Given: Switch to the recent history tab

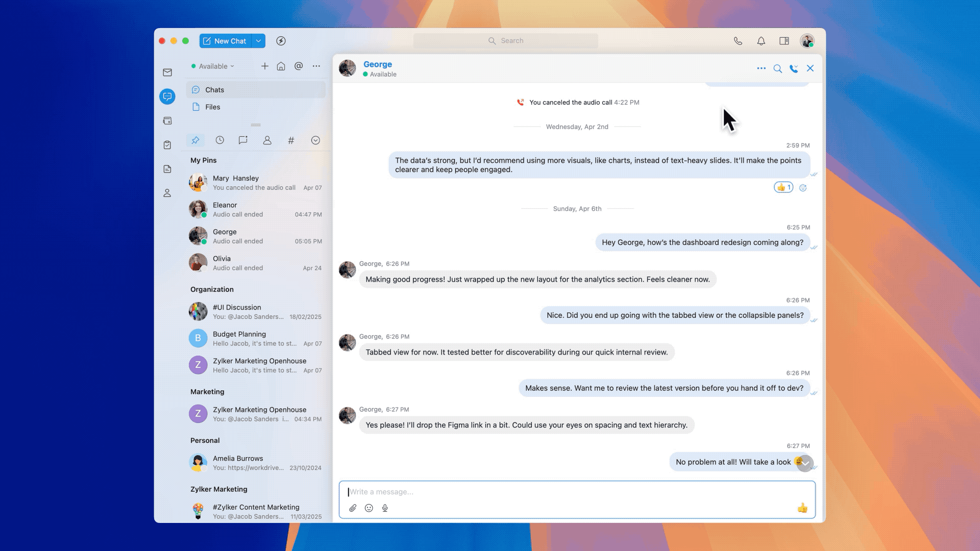Looking at the screenshot, I should [219, 140].
